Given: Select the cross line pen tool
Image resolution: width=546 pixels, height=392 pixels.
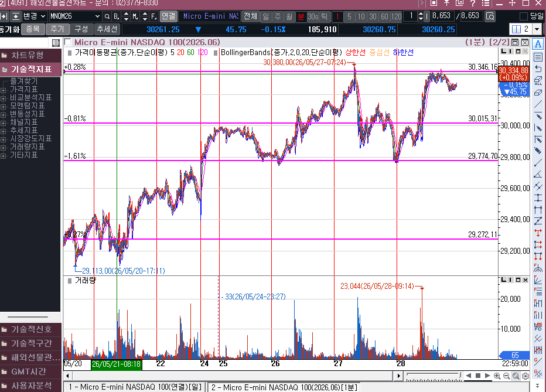Looking at the screenshot, I should click(538, 139).
